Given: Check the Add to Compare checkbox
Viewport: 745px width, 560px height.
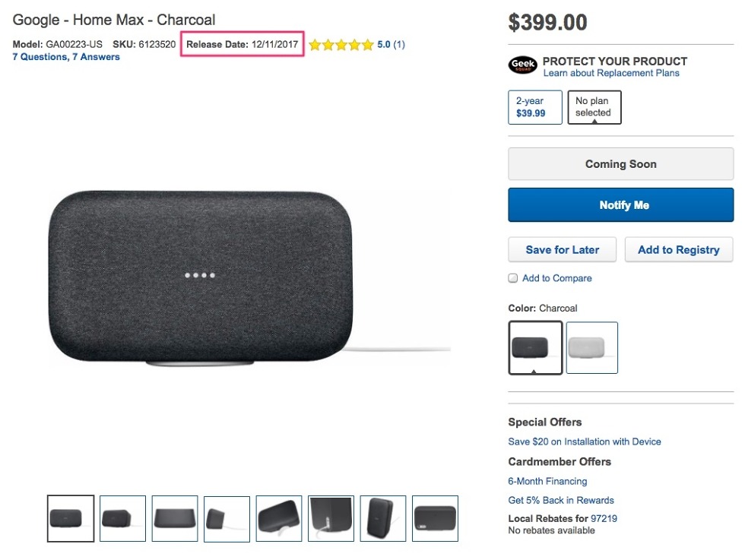Looking at the screenshot, I should [512, 278].
